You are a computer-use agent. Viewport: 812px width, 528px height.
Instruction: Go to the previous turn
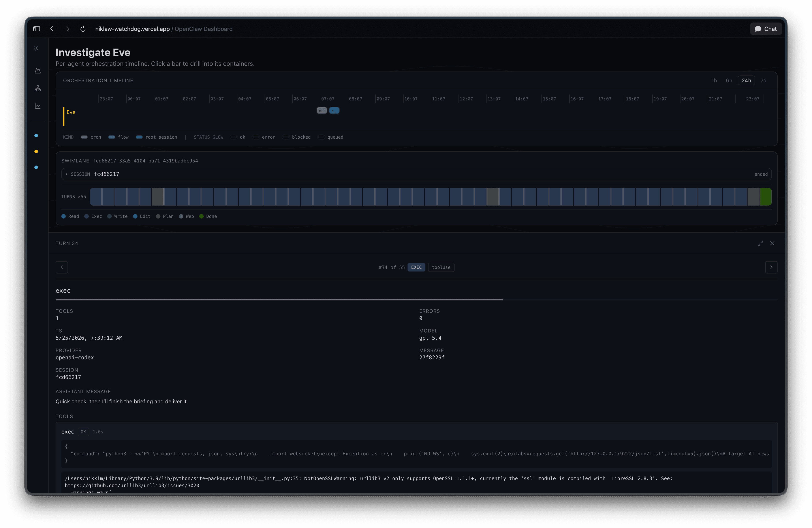(x=62, y=267)
